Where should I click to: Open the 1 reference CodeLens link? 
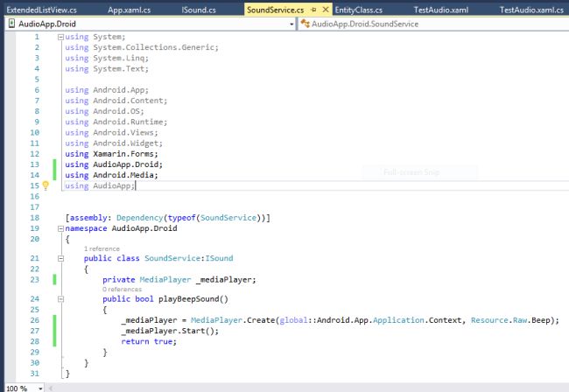coord(102,248)
